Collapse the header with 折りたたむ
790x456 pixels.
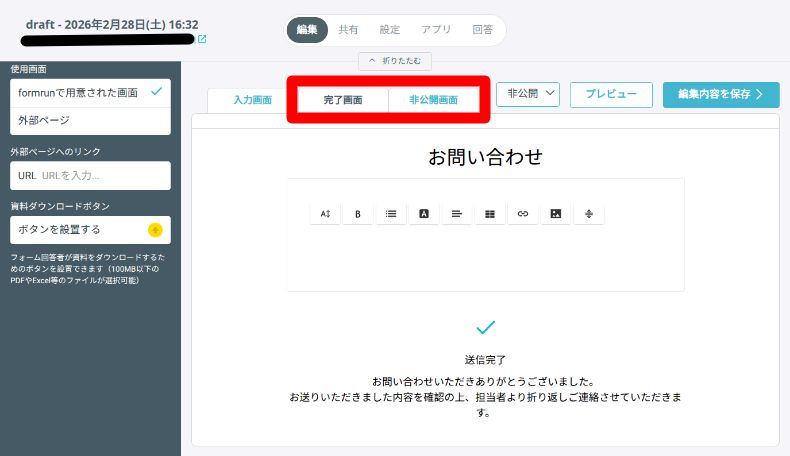pos(395,61)
